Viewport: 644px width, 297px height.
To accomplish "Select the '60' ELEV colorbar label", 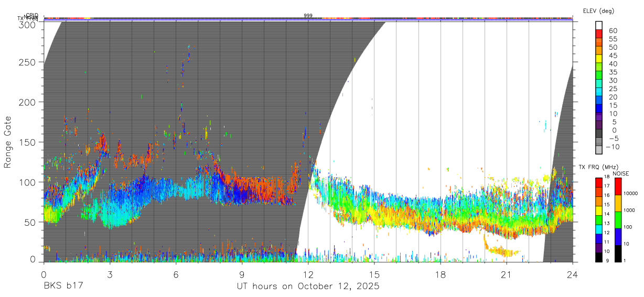I will pyautogui.click(x=613, y=30).
